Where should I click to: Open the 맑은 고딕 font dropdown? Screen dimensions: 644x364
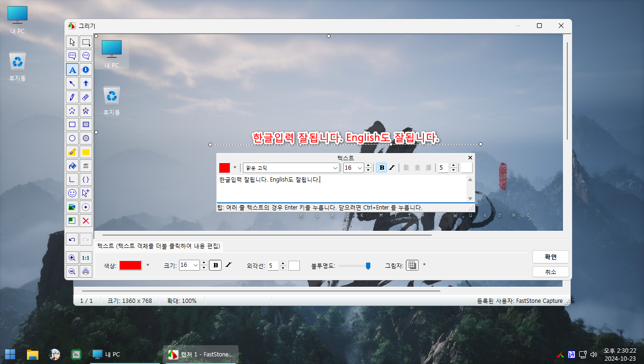[x=335, y=168]
